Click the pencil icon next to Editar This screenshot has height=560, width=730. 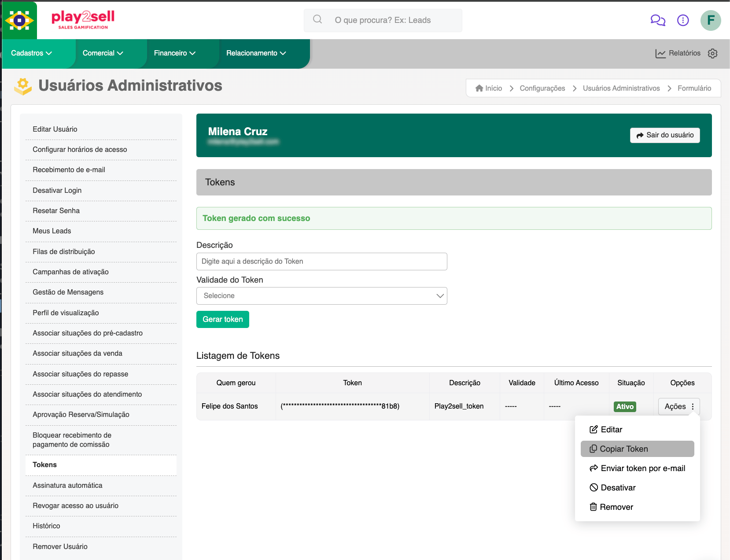(x=594, y=429)
